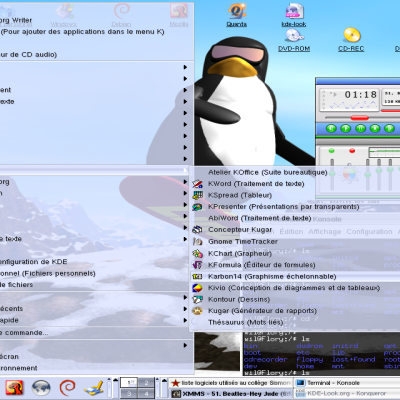This screenshot has width=400, height=400.
Task: Select the 'ronnement' K menu entry
Action: click(x=19, y=368)
